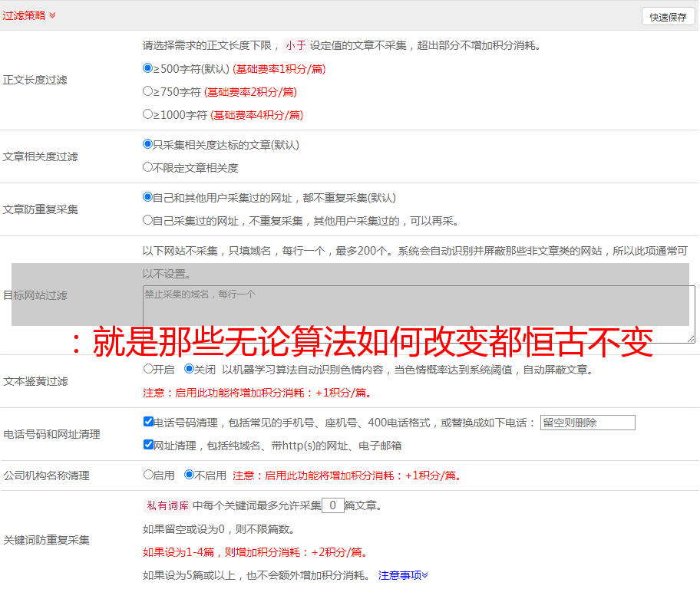
Task: Select the ≥1000字符 length option
Action: [148, 114]
